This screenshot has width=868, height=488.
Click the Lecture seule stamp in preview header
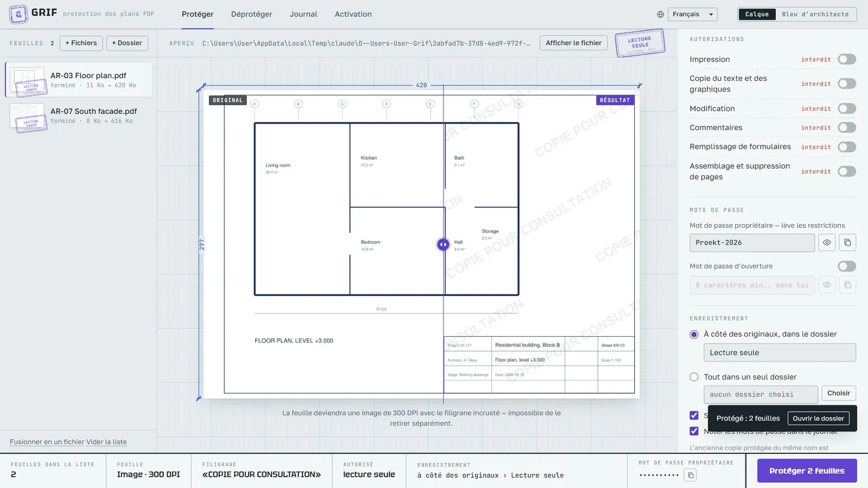tap(640, 43)
